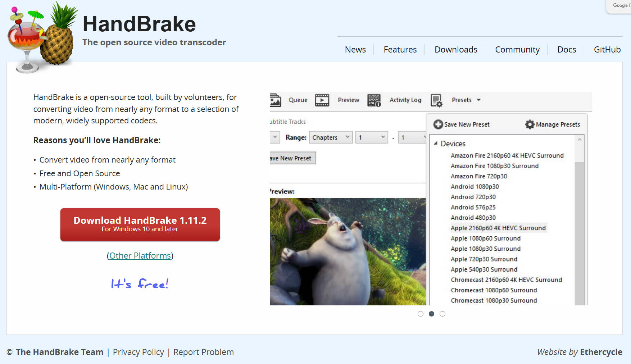Image resolution: width=631 pixels, height=364 pixels.
Task: Select Apple 1080p60 Surround preset
Action: pyautogui.click(x=486, y=238)
